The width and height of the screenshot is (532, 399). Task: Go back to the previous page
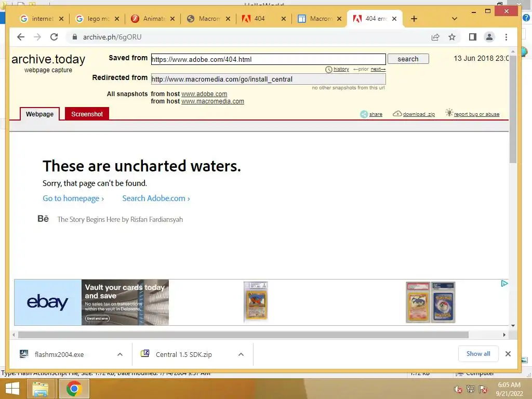21,37
